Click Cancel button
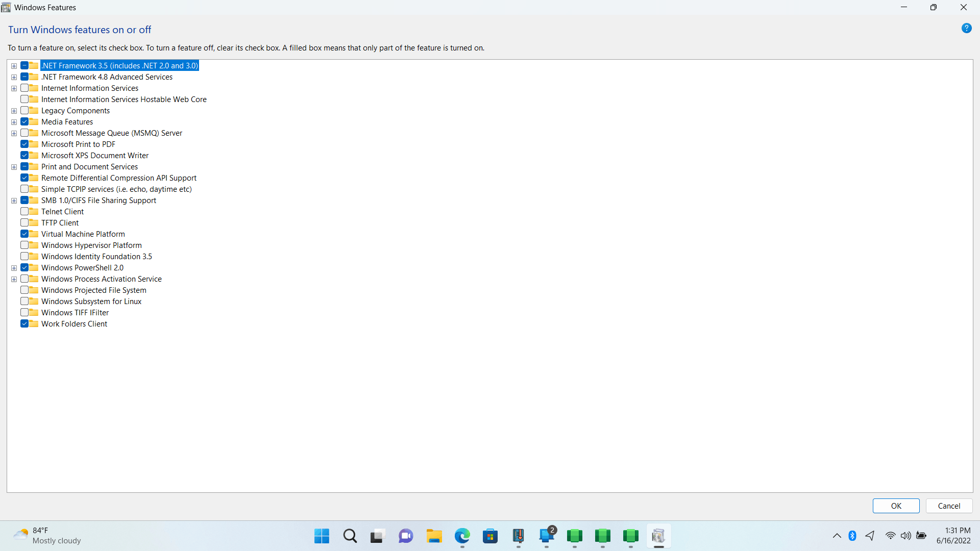Viewport: 980px width, 551px height. pos(949,506)
